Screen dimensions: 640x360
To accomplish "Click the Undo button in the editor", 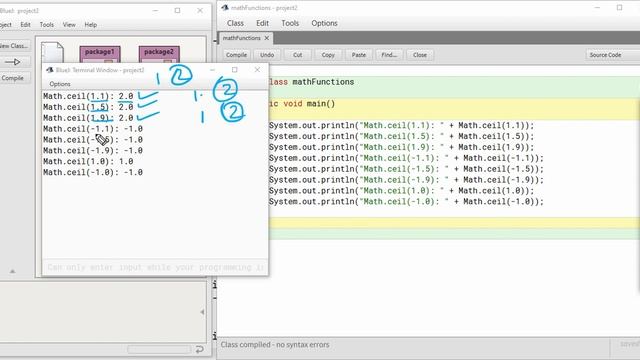I will (267, 55).
